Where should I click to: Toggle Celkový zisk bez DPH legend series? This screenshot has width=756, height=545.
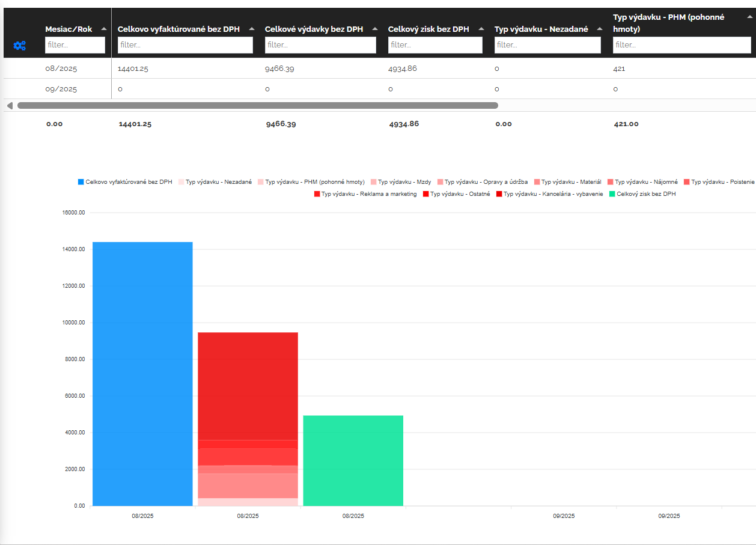642,194
